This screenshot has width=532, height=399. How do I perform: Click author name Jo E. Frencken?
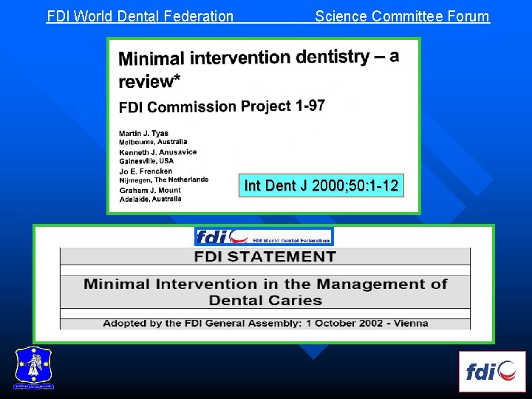coord(146,171)
